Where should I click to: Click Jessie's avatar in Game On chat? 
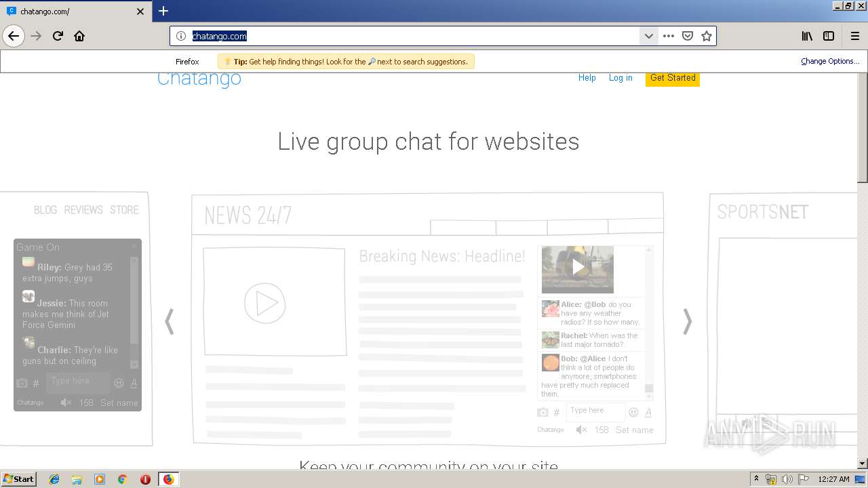28,296
